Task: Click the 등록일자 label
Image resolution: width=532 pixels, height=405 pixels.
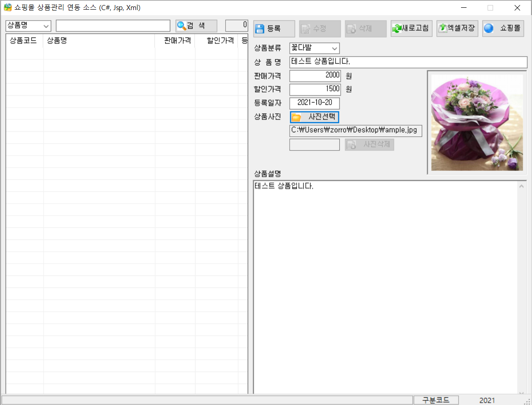Action: [x=267, y=103]
